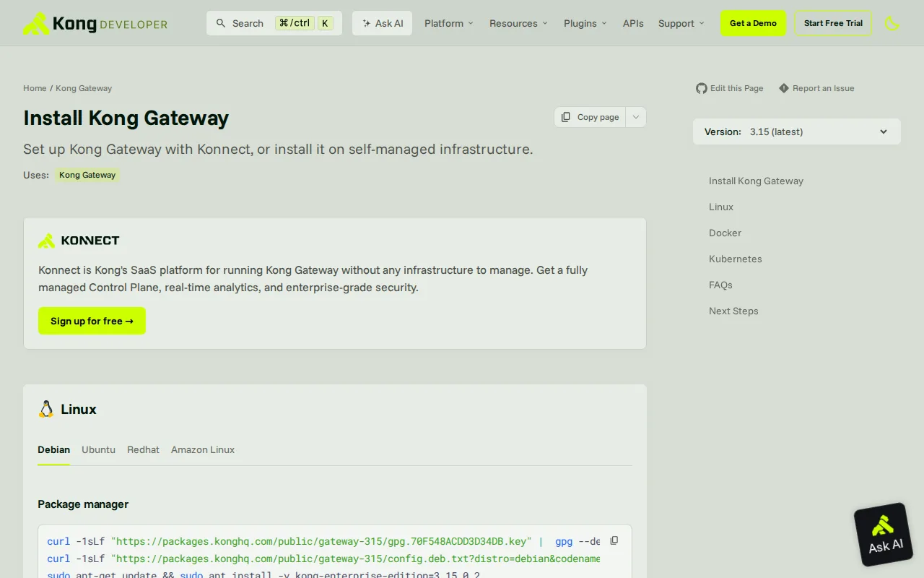Jump to Install Kong Gateway in sidebar
The height and width of the screenshot is (578, 924).
coord(756,181)
